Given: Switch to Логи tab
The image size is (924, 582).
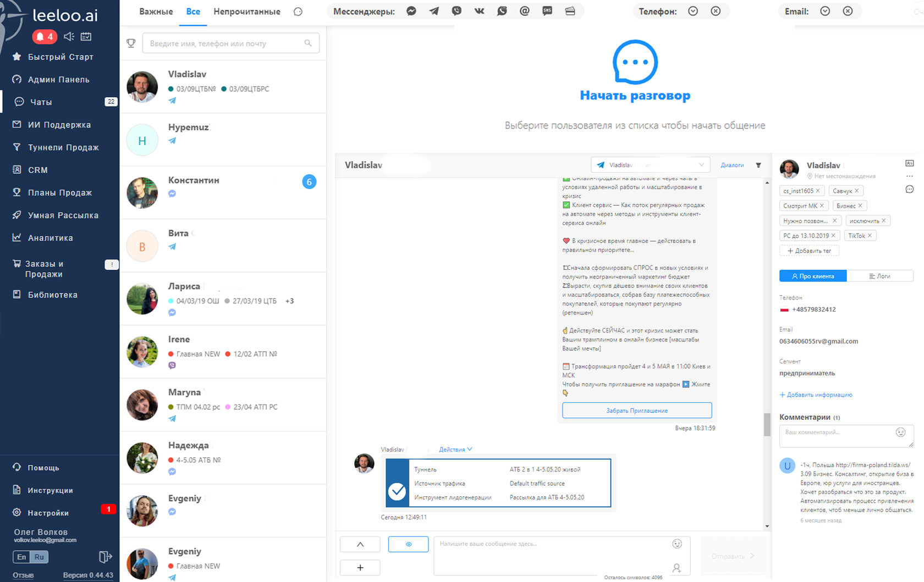Looking at the screenshot, I should coord(880,276).
